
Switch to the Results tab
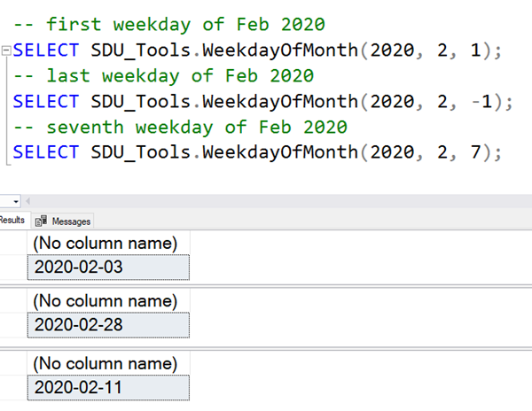pos(11,221)
